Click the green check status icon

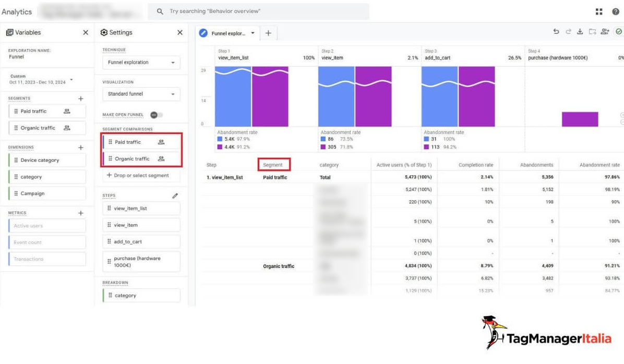tap(619, 32)
